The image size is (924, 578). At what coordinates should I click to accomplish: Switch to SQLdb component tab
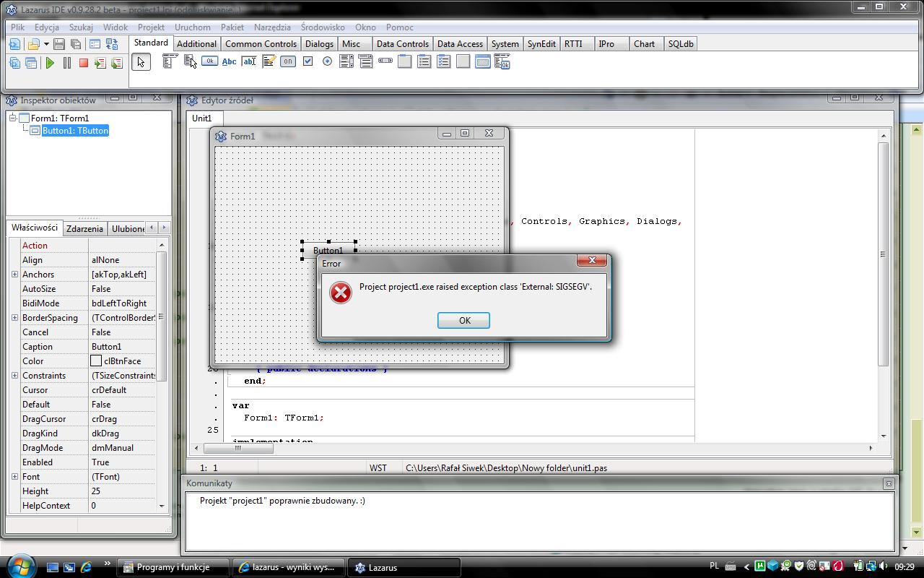(681, 44)
